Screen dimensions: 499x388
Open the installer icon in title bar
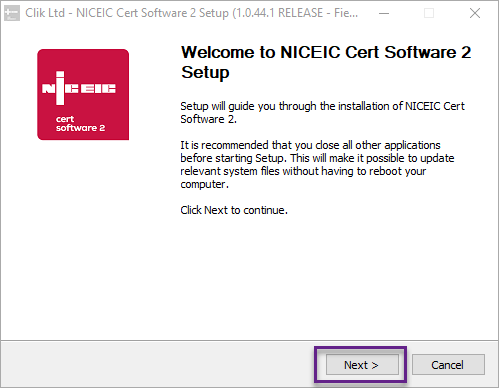click(x=12, y=13)
